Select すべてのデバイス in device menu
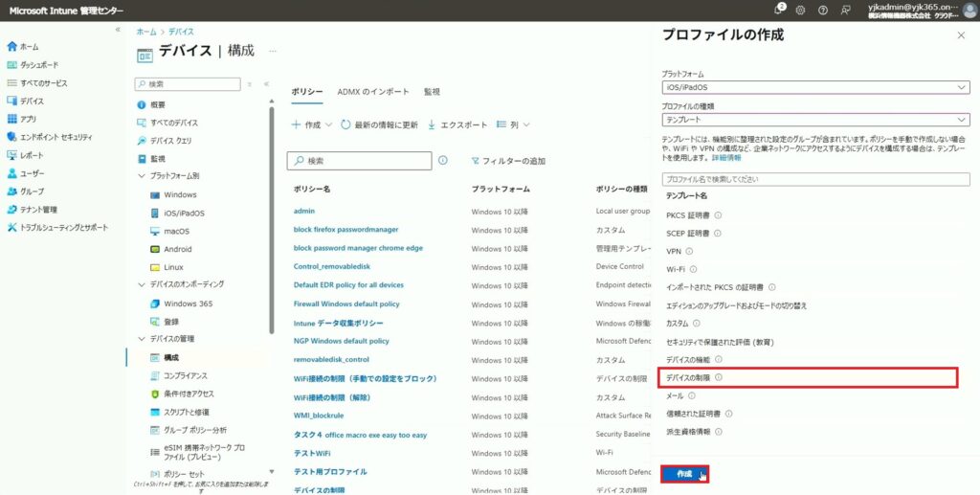The image size is (980, 495). pos(174,123)
